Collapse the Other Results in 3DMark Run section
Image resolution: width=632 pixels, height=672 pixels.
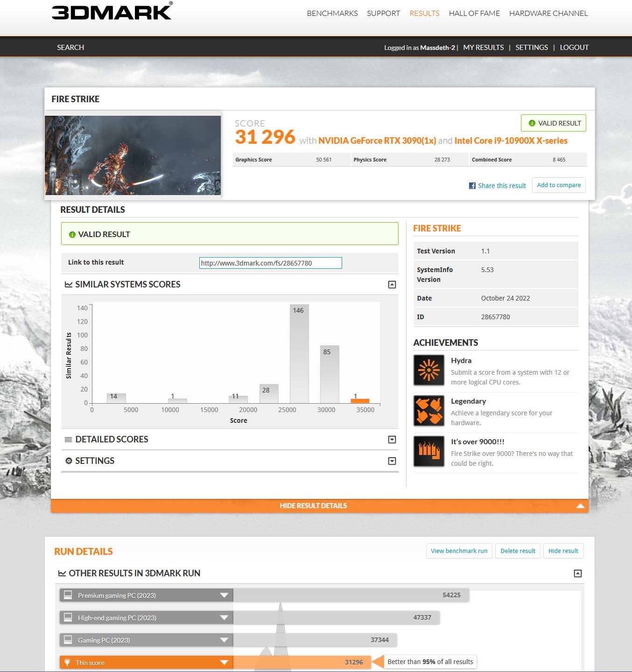pyautogui.click(x=578, y=574)
